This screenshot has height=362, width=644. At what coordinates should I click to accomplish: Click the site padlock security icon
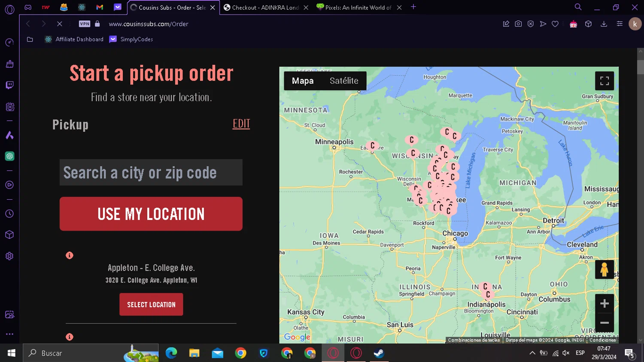tap(97, 24)
